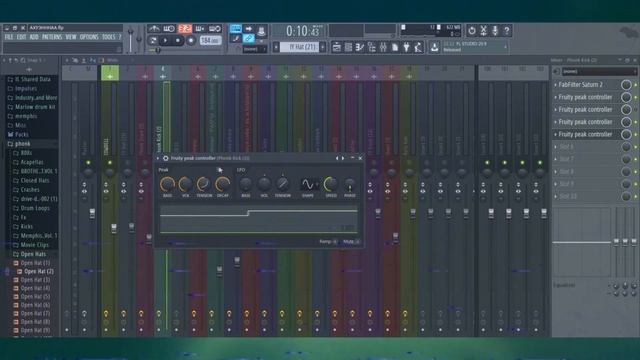Click the play button in transport

165,40
